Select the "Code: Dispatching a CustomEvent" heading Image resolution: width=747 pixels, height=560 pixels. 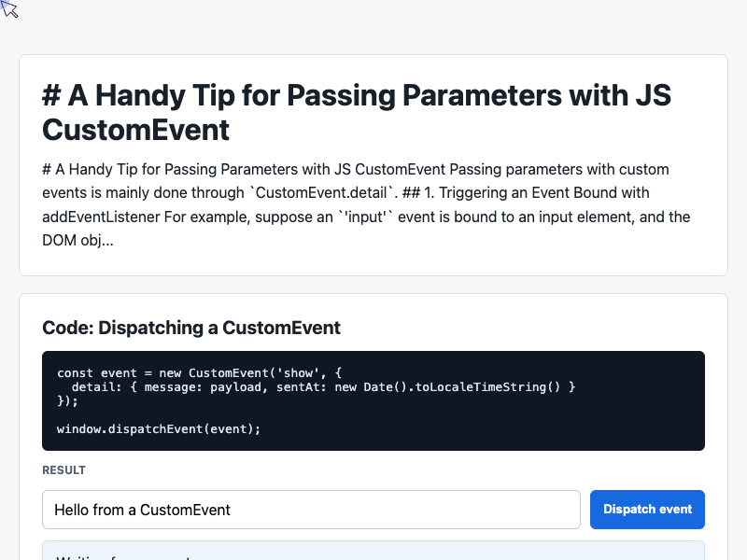click(x=191, y=328)
